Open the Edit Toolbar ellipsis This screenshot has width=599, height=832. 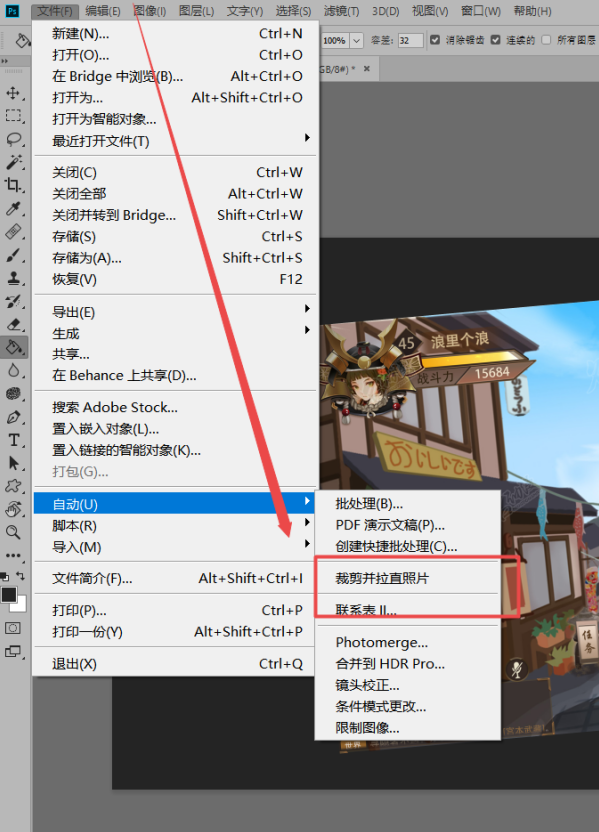13,556
